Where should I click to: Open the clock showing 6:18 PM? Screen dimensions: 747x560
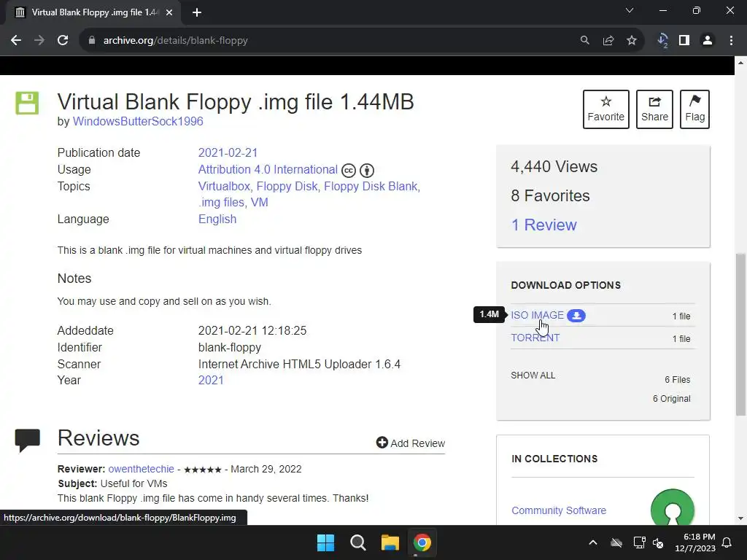coord(695,542)
